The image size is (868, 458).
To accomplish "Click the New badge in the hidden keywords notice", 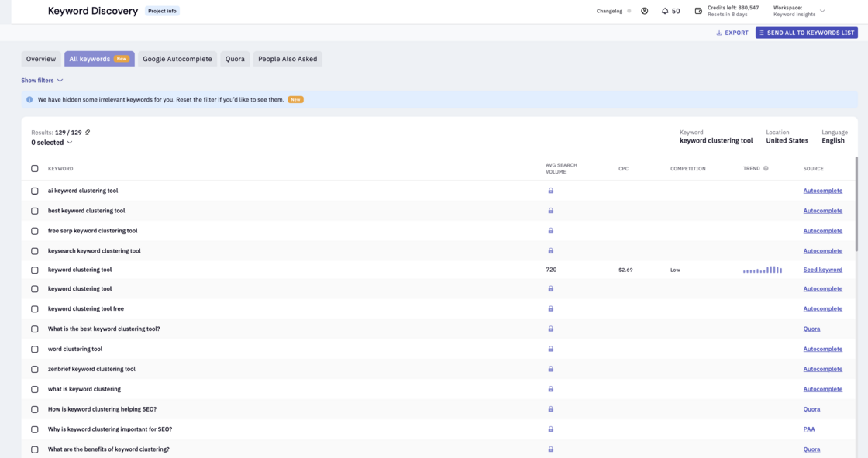I will click(x=295, y=100).
